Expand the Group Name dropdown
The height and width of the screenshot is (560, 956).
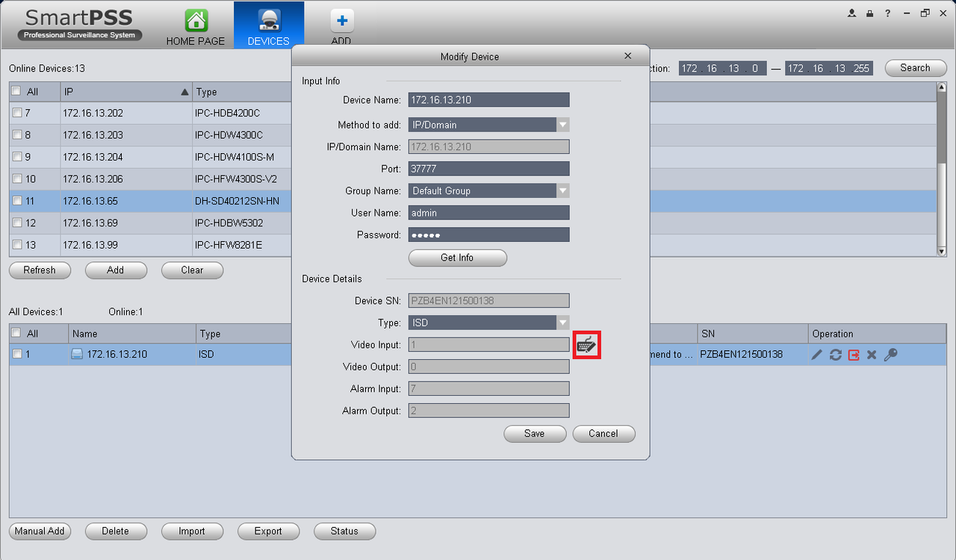pyautogui.click(x=488, y=190)
